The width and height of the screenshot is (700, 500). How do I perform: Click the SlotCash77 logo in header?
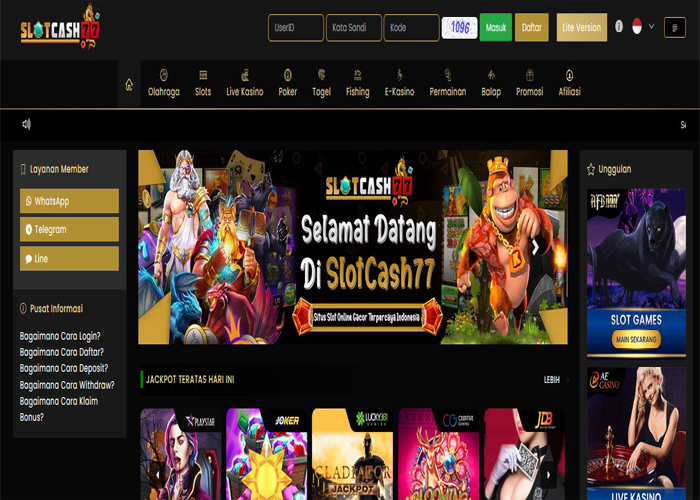click(x=60, y=27)
